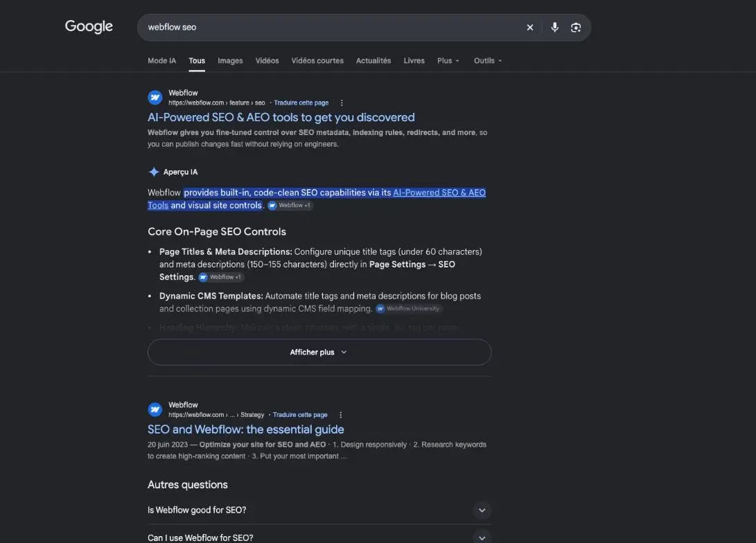The height and width of the screenshot is (543, 756).
Task: Start voice search with microphone icon
Action: coord(555,28)
